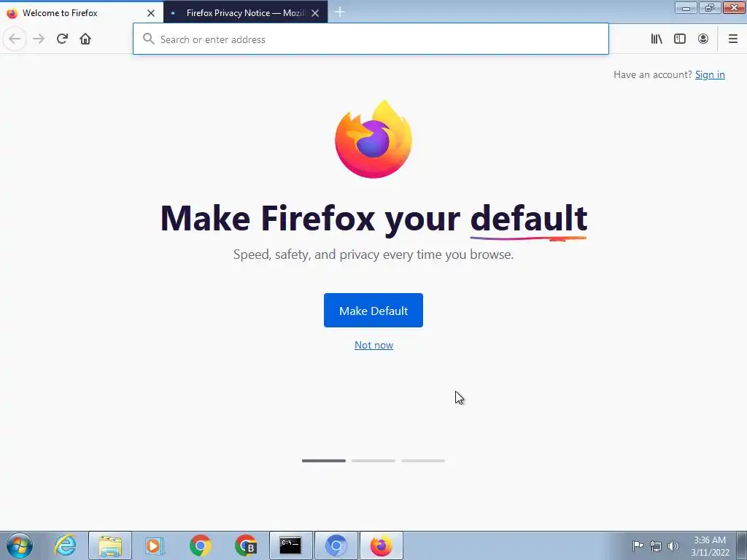
Task: Click the magnifier icon in address bar
Action: [149, 39]
